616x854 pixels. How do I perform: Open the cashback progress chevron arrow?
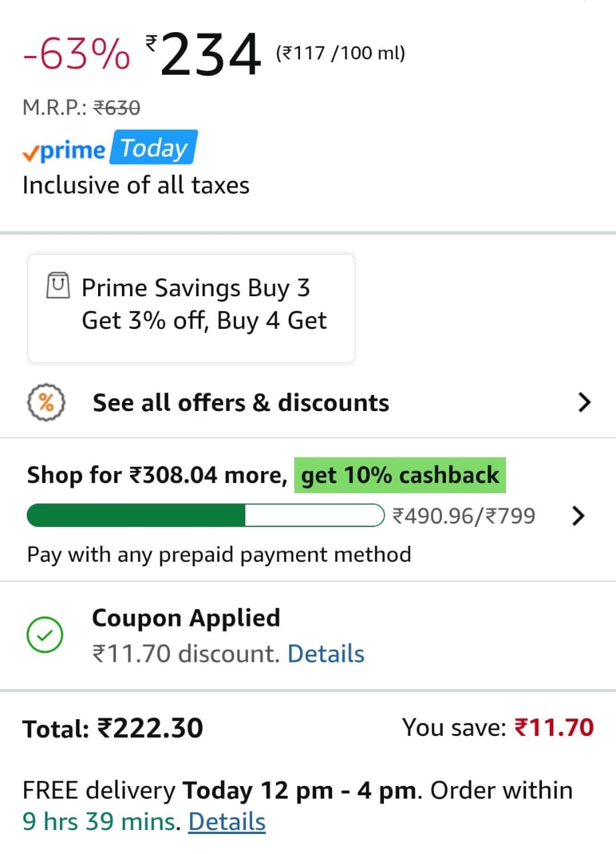click(x=579, y=516)
